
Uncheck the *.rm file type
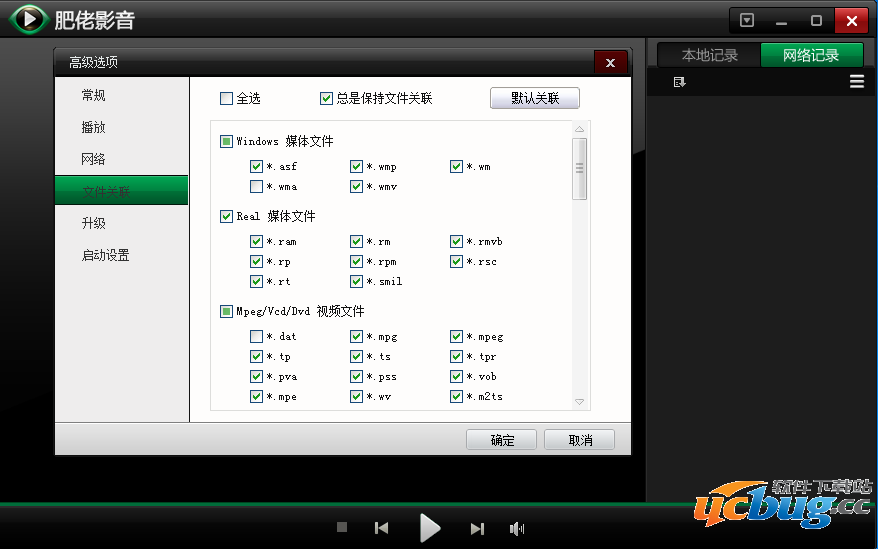(x=357, y=241)
